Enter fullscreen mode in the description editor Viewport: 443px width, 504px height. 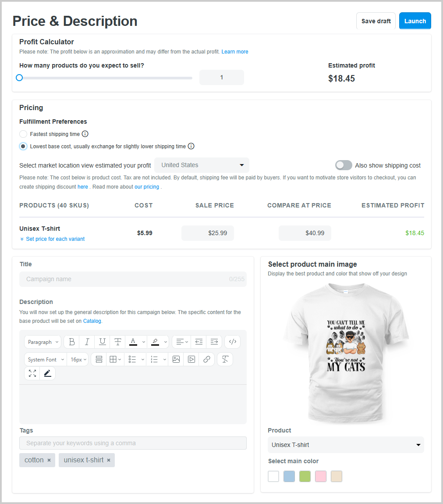pos(32,373)
